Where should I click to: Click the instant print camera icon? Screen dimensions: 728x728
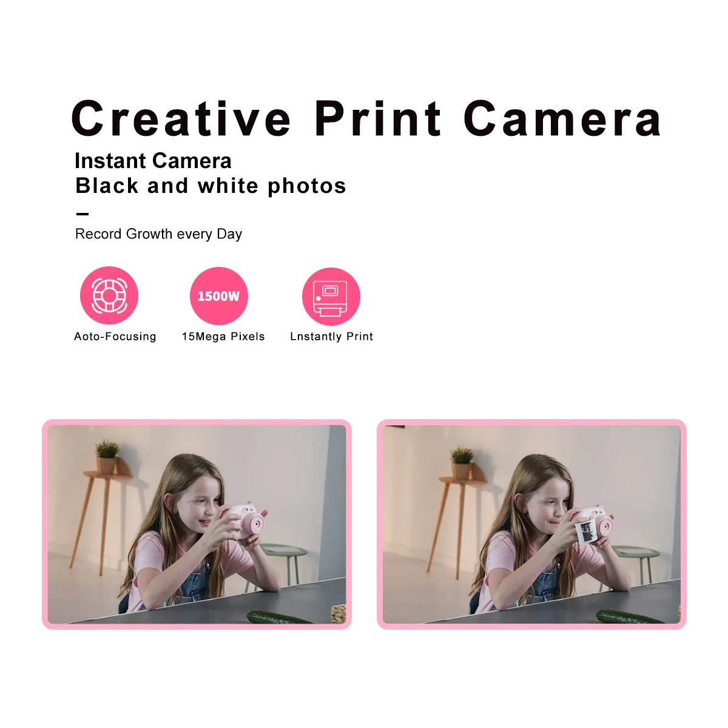pyautogui.click(x=331, y=297)
